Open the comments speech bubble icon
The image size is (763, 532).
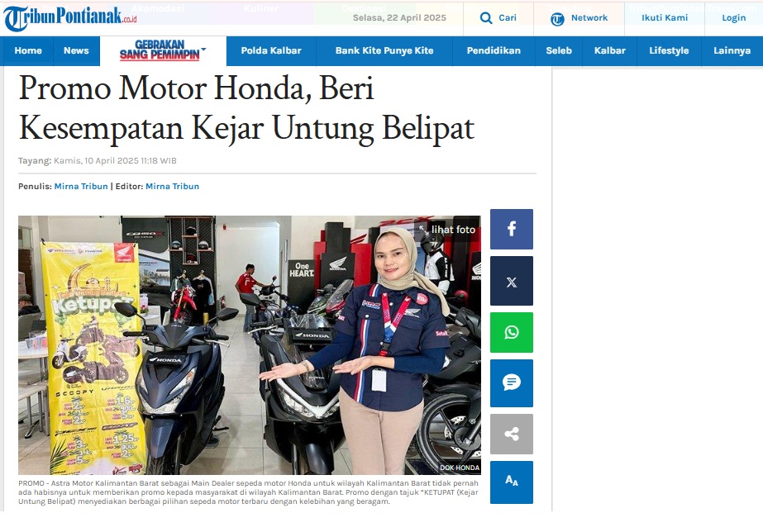point(512,383)
